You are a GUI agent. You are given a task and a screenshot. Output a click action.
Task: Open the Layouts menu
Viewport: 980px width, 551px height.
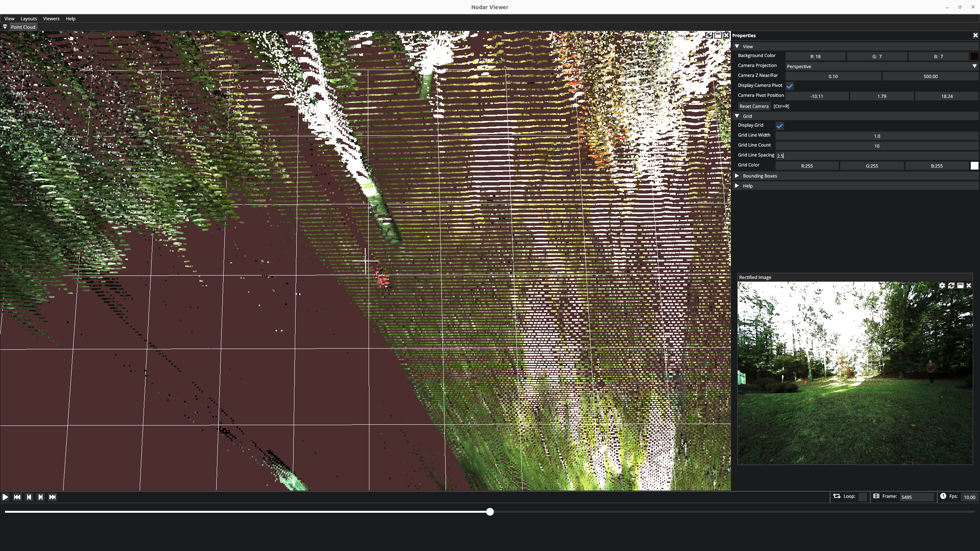point(29,18)
